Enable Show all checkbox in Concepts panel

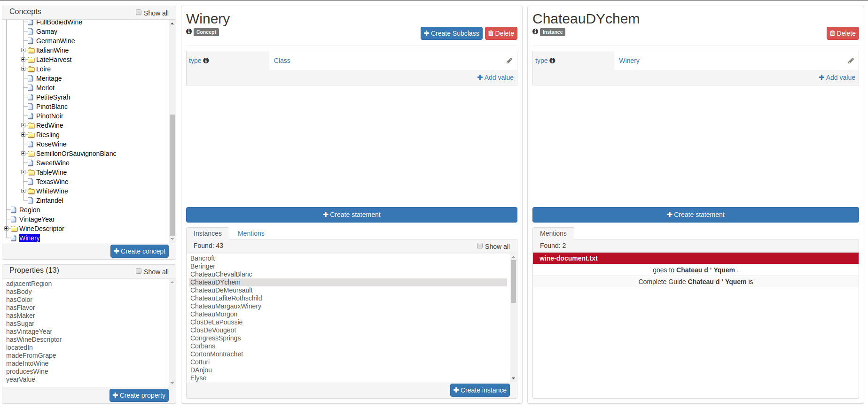(x=139, y=13)
